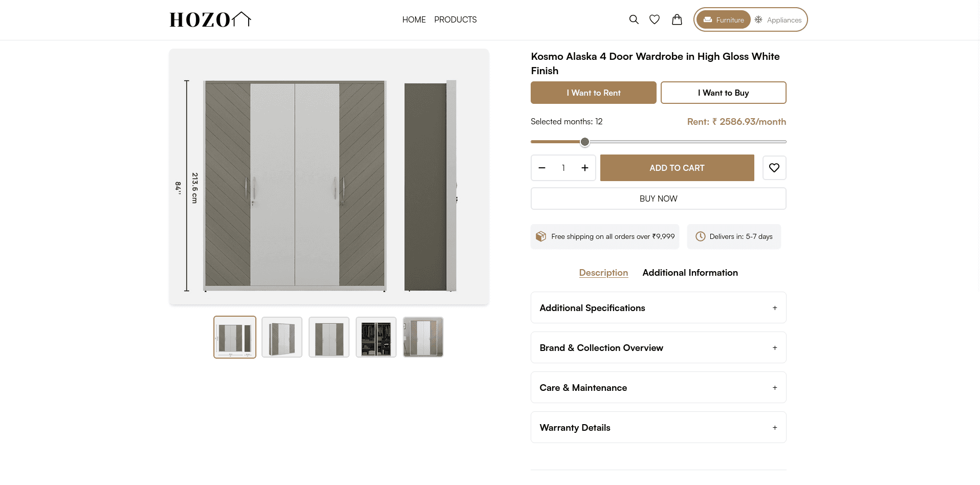
Task: Switch to Description tab
Action: click(603, 273)
